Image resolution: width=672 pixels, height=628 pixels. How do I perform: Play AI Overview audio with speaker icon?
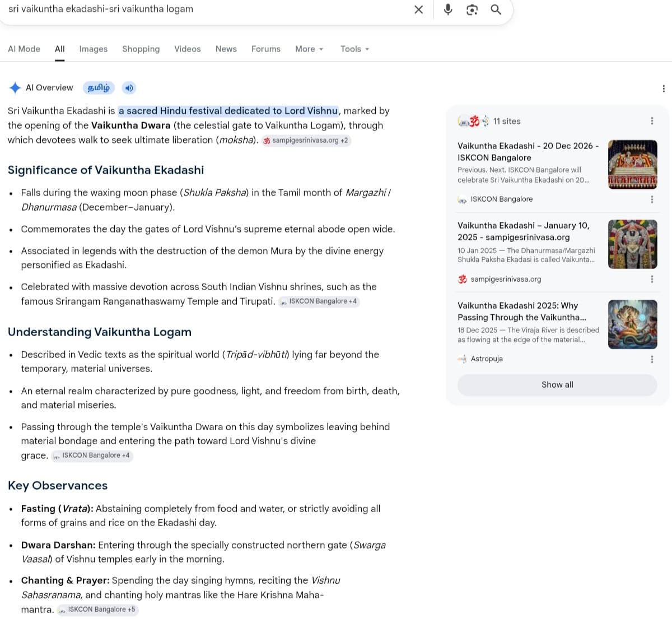pos(129,88)
